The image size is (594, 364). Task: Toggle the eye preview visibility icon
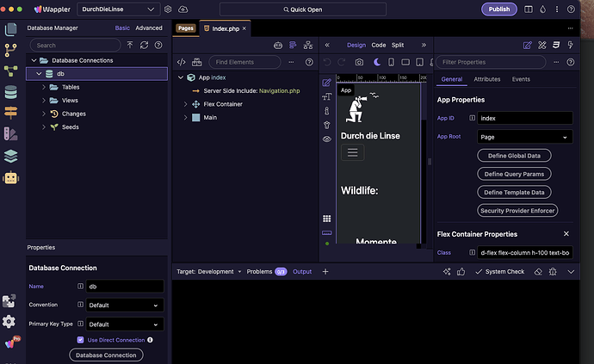click(327, 139)
